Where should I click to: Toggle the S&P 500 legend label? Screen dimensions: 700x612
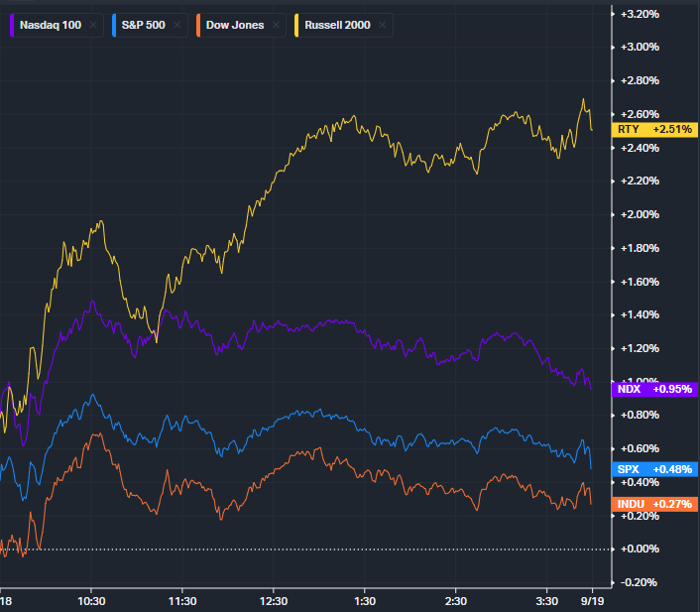144,25
